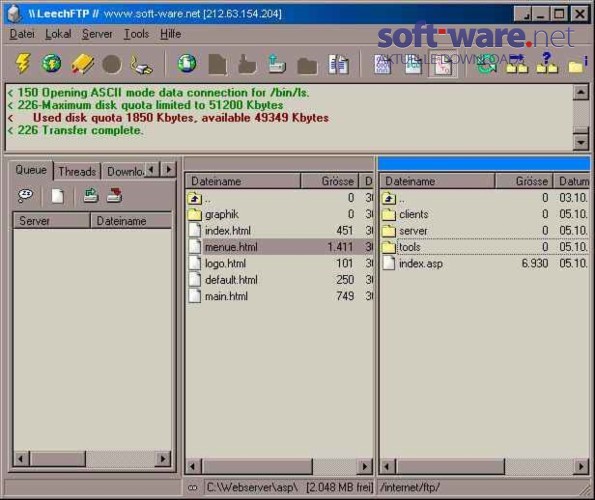Click the Server column header in queue
Image resolution: width=595 pixels, height=500 pixels.
click(52, 221)
